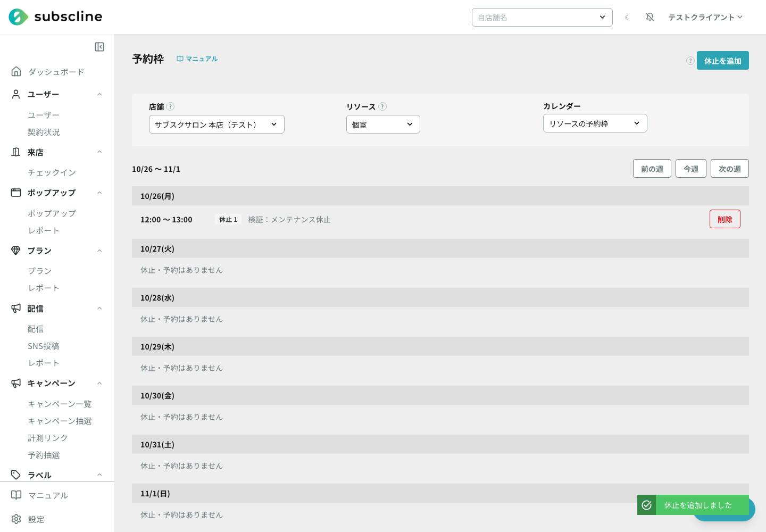The image size is (766, 532).
Task: Click the help icon beside 店舗 label
Action: pos(170,106)
